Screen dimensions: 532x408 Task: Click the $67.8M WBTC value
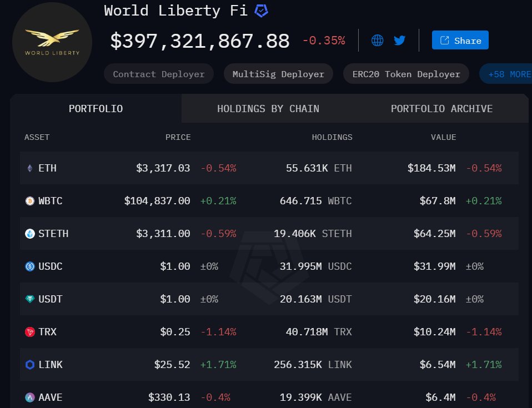click(x=438, y=201)
